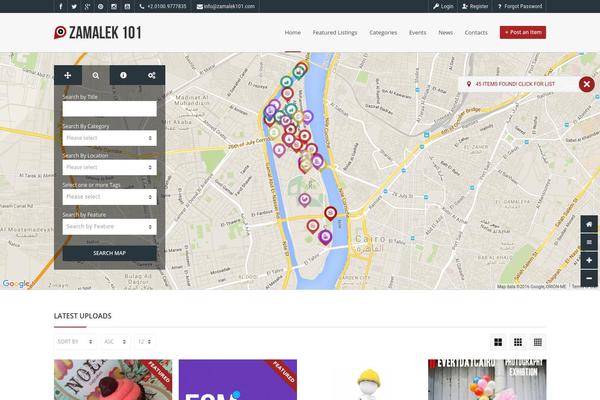This screenshot has height=400, width=600.
Task: Click the Google logo on map
Action: pyautogui.click(x=16, y=284)
